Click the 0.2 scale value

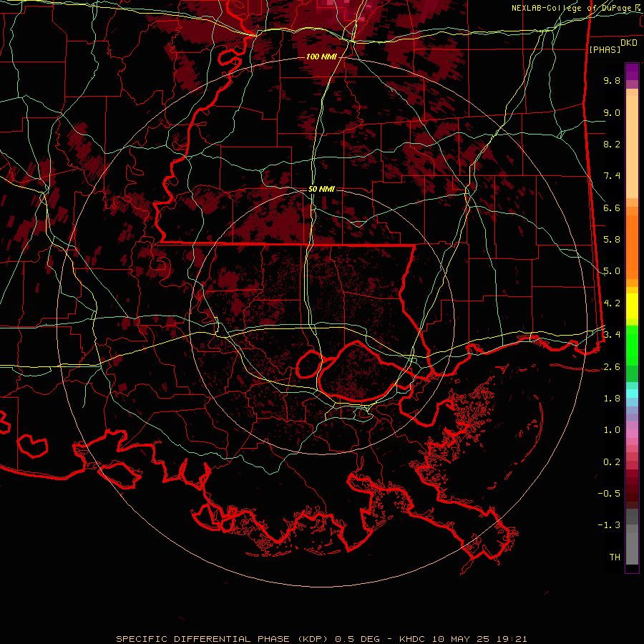coord(612,462)
